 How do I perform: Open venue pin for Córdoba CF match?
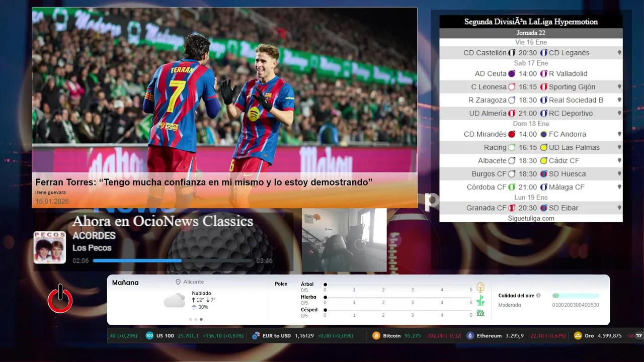pos(619,187)
